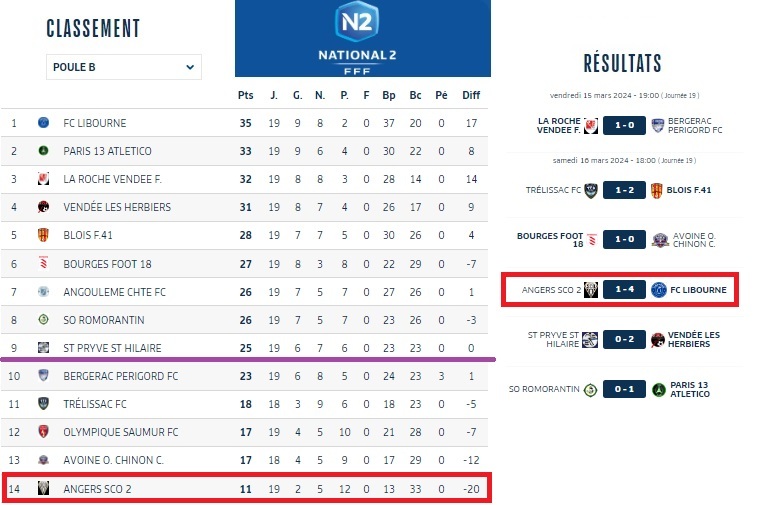Open Vendée Les Herbiers team link

[117, 207]
